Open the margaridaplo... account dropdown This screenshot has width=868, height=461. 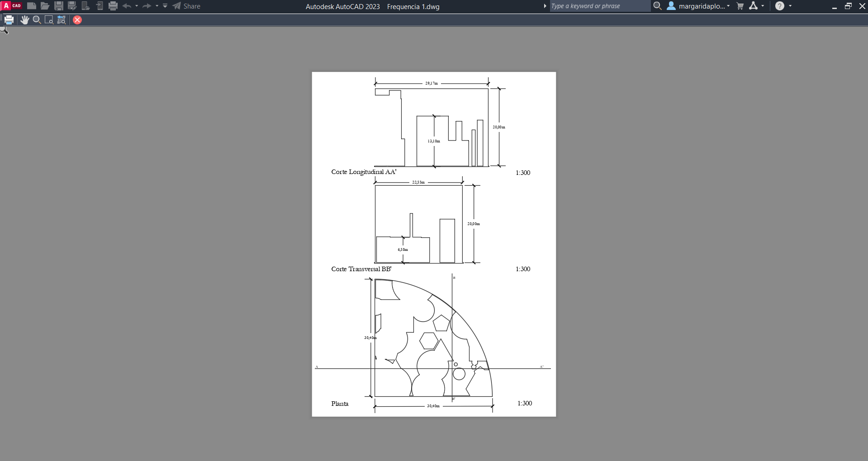tap(704, 6)
